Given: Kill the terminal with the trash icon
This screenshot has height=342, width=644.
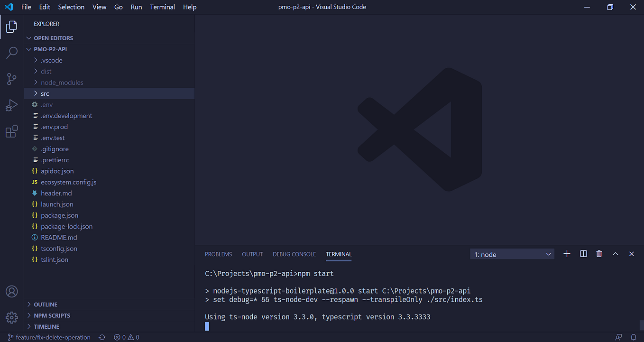Looking at the screenshot, I should (x=598, y=254).
